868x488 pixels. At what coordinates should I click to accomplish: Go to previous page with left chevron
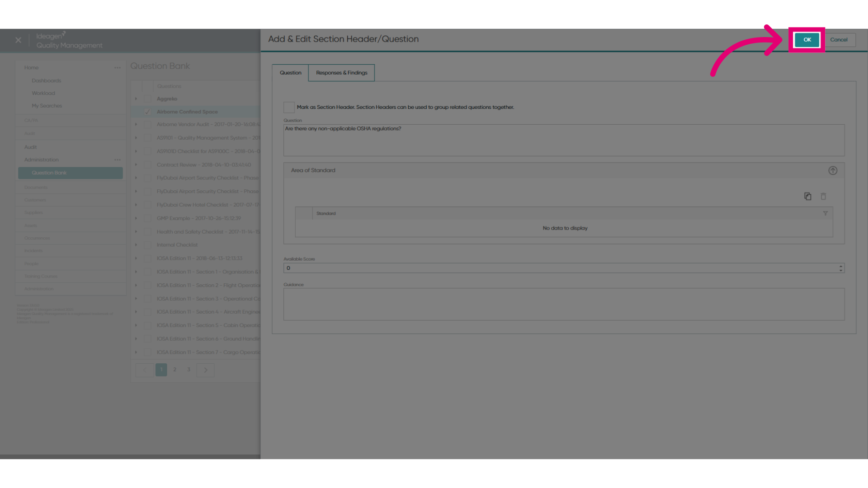click(145, 370)
